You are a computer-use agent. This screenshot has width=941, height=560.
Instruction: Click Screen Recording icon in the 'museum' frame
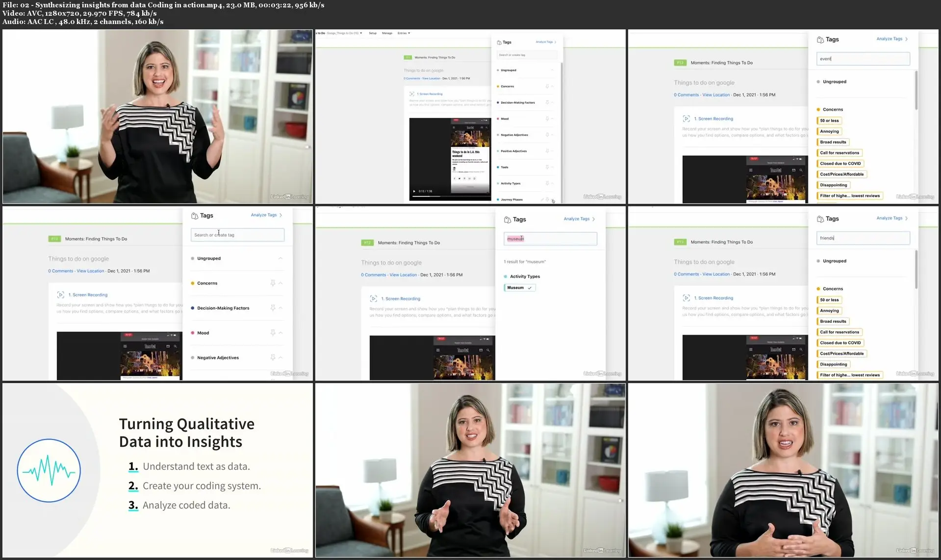[x=373, y=298]
